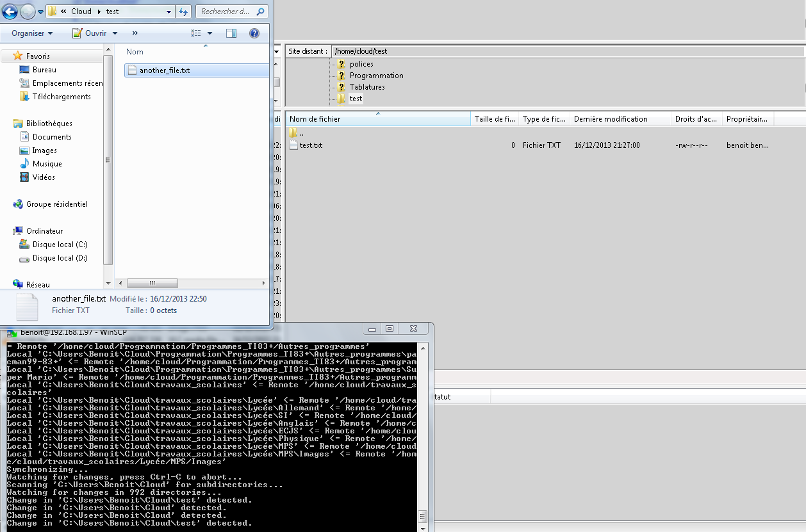Sort remote files by Type de fichier column
The image size is (806, 532).
click(x=544, y=119)
